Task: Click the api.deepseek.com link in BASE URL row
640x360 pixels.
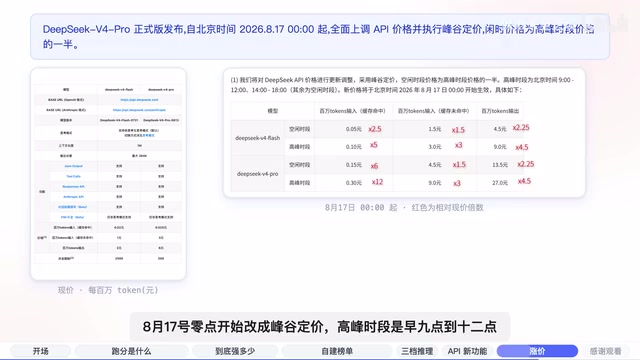Action: tap(139, 100)
